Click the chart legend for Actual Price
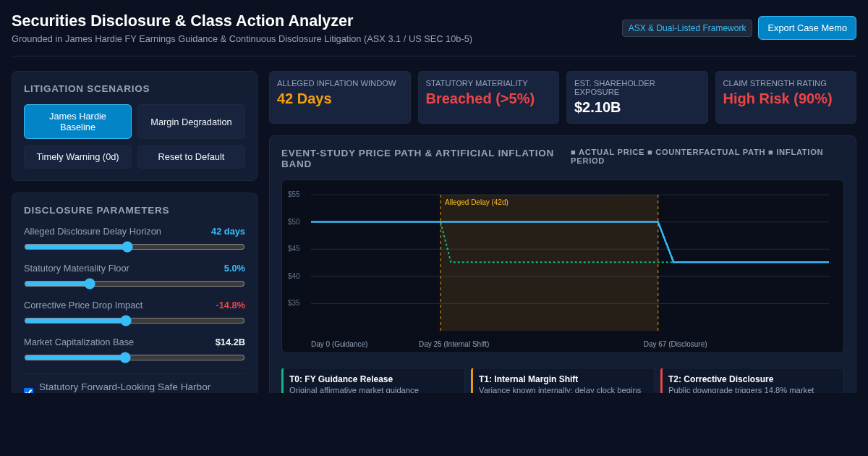The image size is (868, 456). point(608,152)
